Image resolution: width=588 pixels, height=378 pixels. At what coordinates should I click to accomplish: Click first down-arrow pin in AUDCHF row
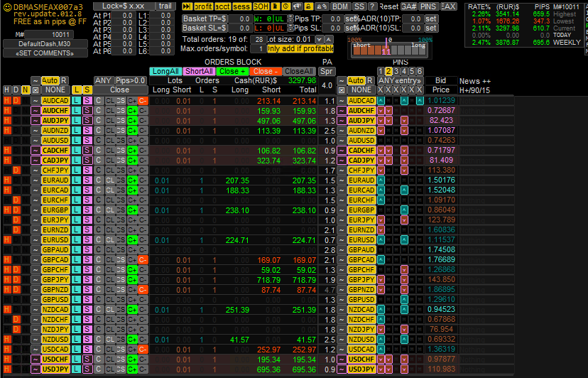[x=381, y=111]
